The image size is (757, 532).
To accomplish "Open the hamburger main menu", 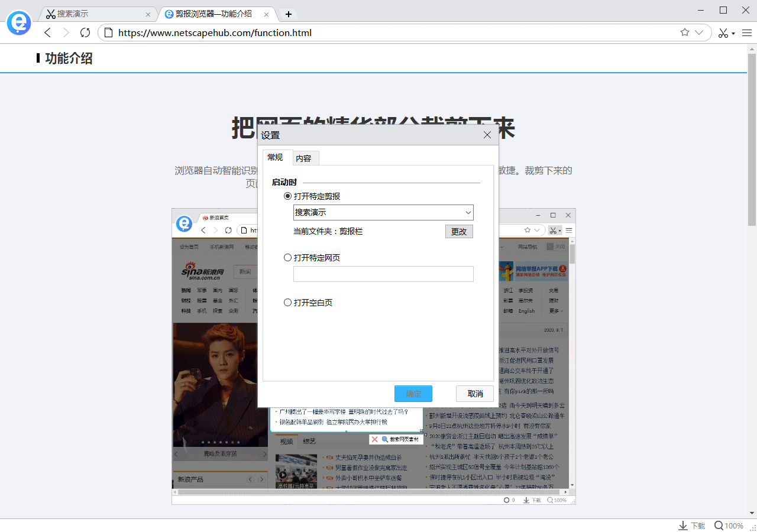I will (x=746, y=33).
